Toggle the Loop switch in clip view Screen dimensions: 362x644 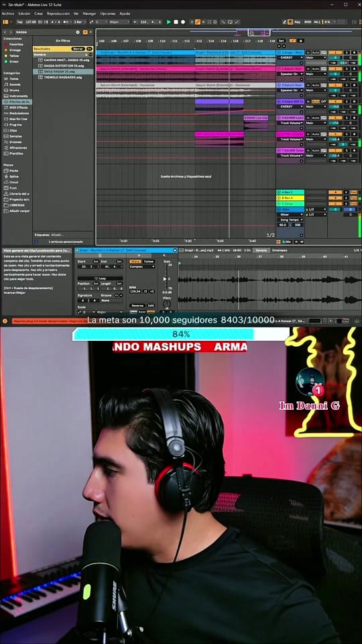pos(100,278)
